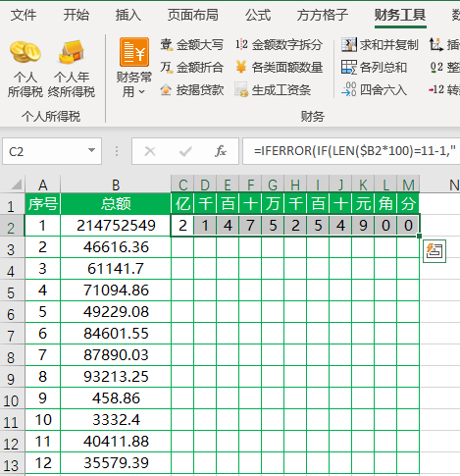Click the fx insert function button
The image size is (460, 476).
click(221, 151)
